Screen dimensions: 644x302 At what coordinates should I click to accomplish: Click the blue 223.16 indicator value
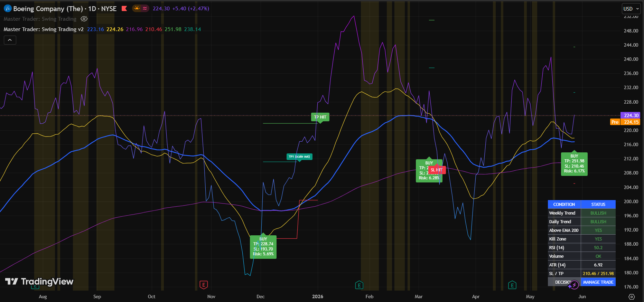[95, 29]
